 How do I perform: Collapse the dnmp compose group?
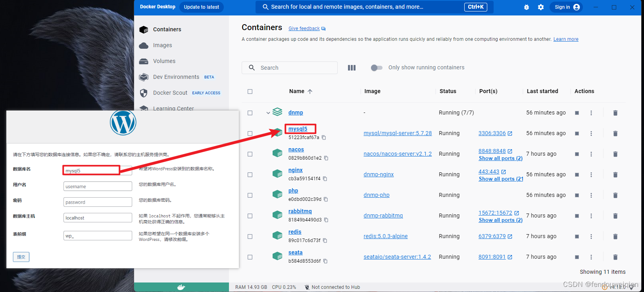[x=268, y=113]
